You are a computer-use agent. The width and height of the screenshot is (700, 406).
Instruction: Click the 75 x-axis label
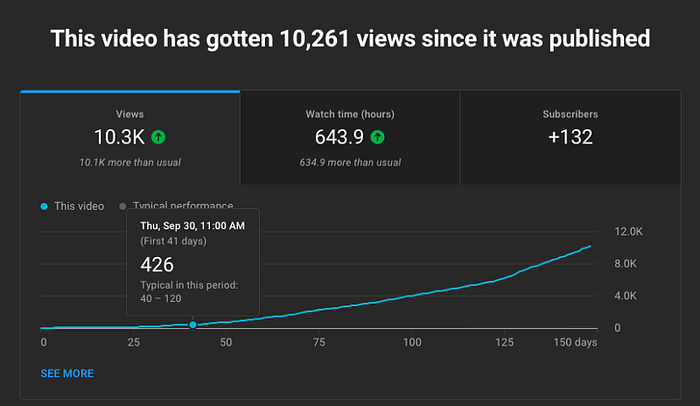point(319,343)
